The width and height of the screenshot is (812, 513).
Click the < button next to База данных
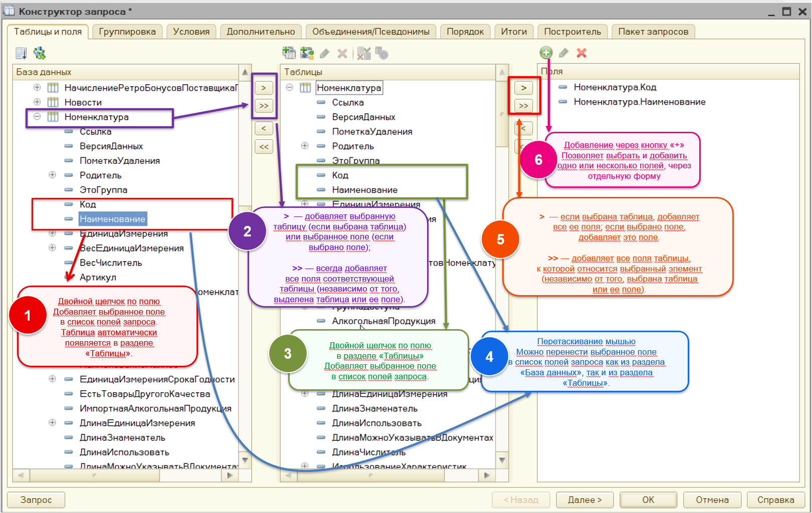point(264,128)
